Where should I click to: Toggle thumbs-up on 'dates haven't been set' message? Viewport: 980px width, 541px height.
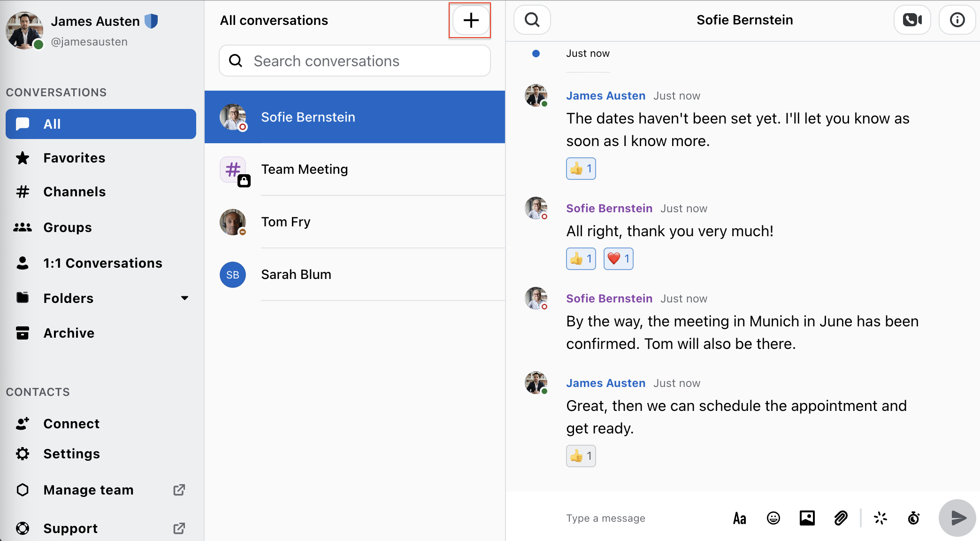click(x=581, y=169)
